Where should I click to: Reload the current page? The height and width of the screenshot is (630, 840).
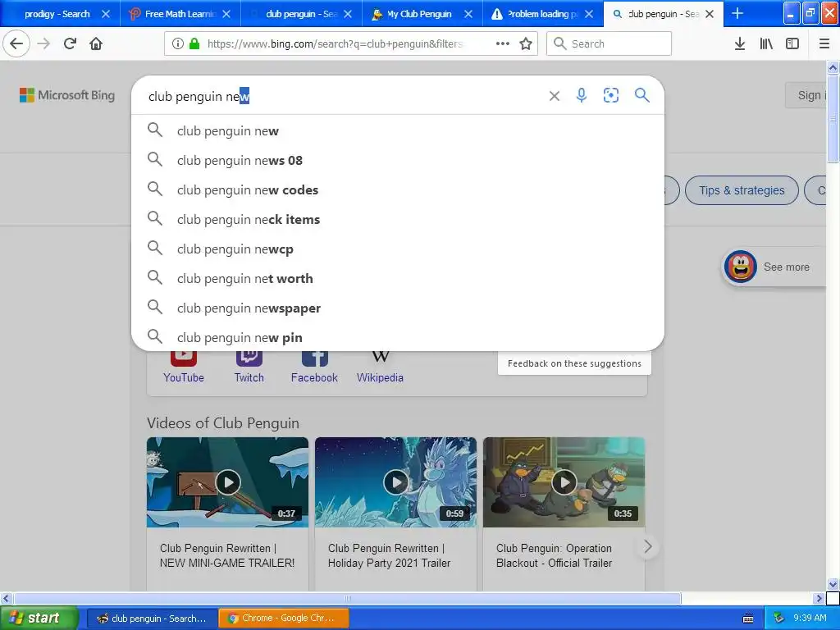[x=70, y=44]
